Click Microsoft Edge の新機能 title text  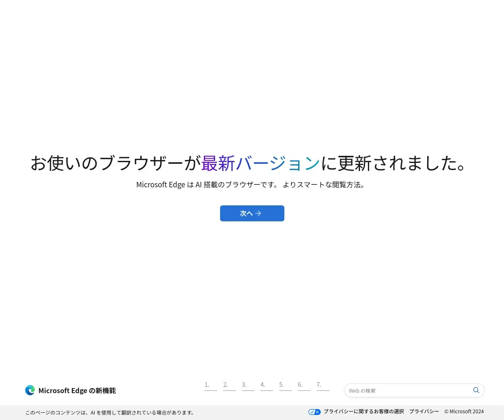tap(77, 391)
